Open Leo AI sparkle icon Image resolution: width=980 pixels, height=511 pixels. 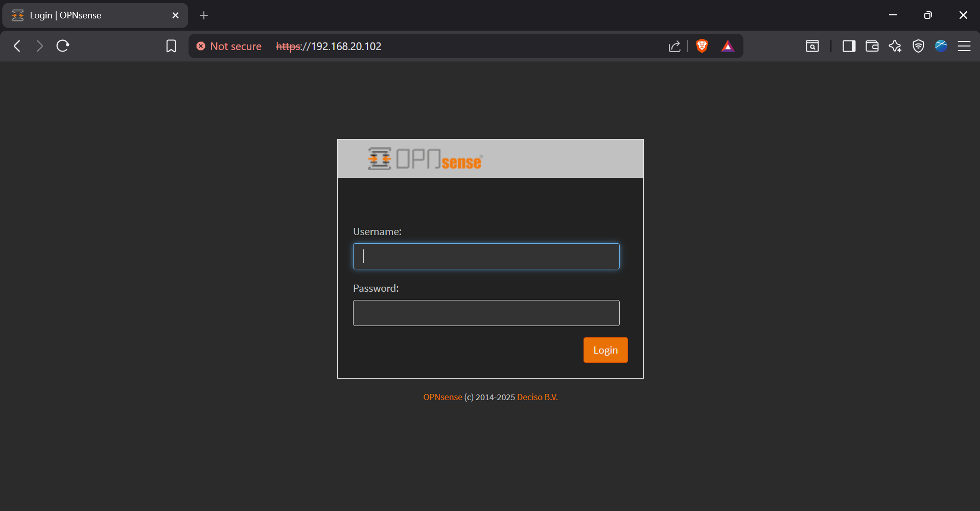[895, 47]
